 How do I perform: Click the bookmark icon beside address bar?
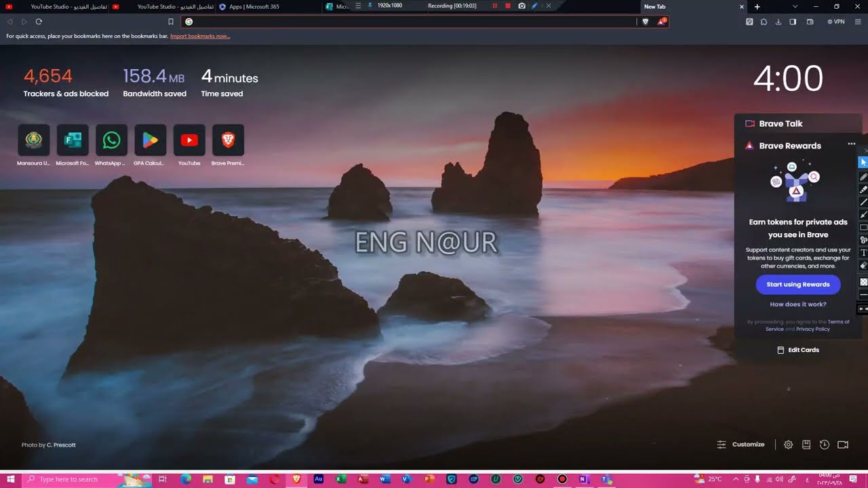[x=171, y=22]
